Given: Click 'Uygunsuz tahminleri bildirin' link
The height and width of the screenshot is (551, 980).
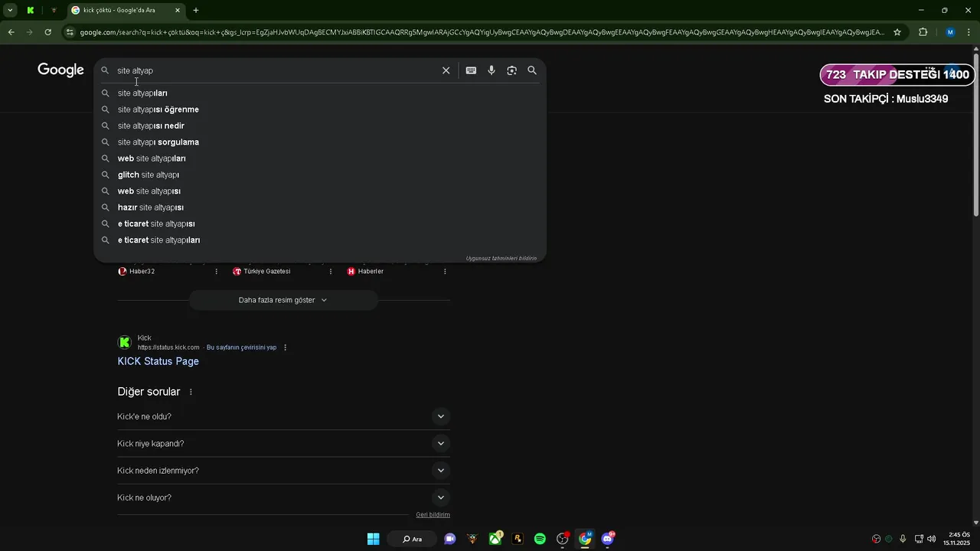Looking at the screenshot, I should click(x=501, y=258).
